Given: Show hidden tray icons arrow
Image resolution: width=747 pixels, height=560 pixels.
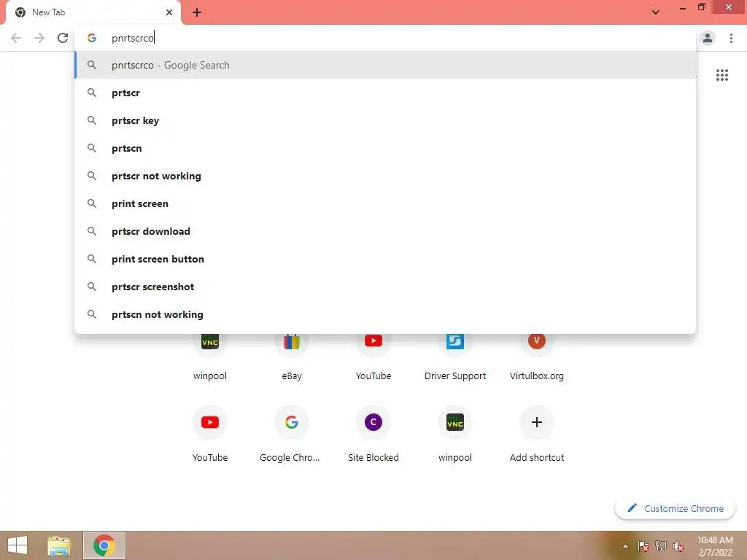Looking at the screenshot, I should pyautogui.click(x=625, y=546).
